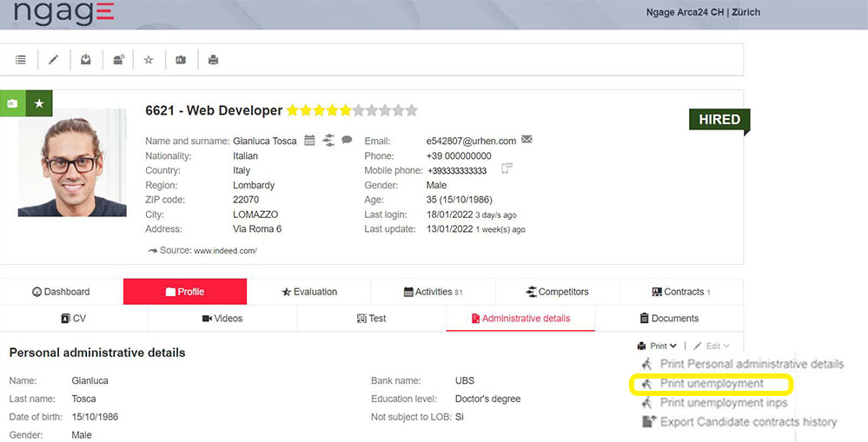The height and width of the screenshot is (442, 868).
Task: Click the candidate profile photo
Action: (60, 162)
